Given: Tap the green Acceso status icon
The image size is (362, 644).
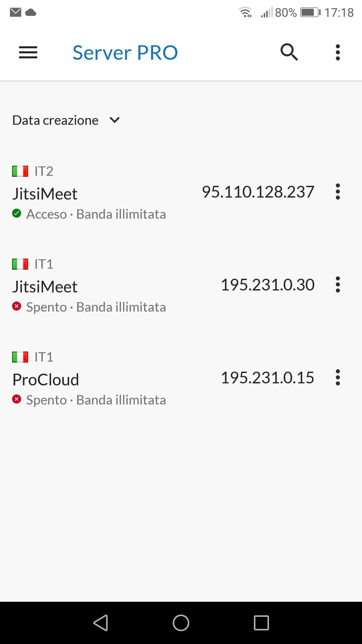Looking at the screenshot, I should click(x=17, y=213).
